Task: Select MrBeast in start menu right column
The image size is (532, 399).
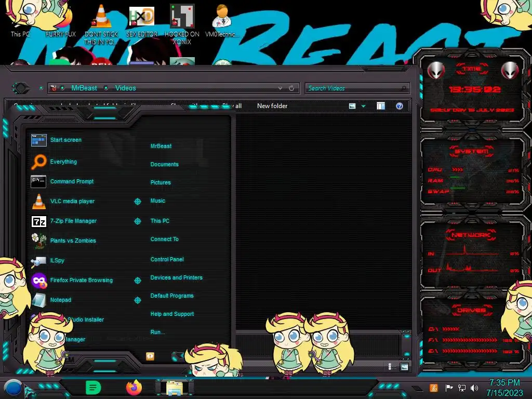Action: [161, 146]
